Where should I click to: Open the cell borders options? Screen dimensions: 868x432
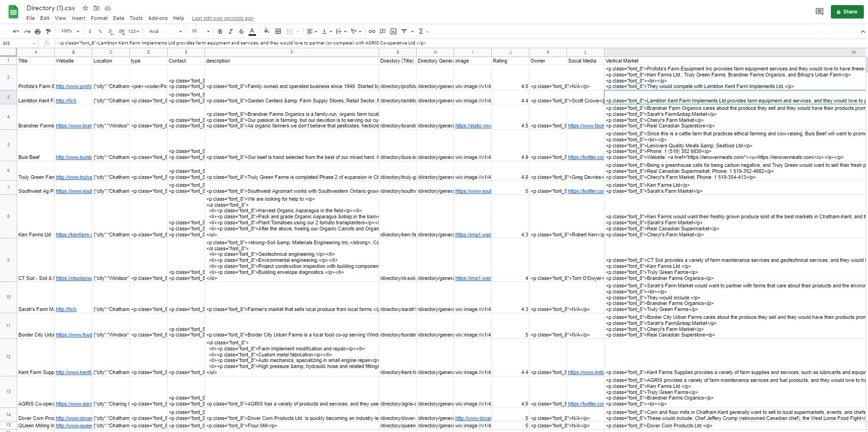pos(278,32)
